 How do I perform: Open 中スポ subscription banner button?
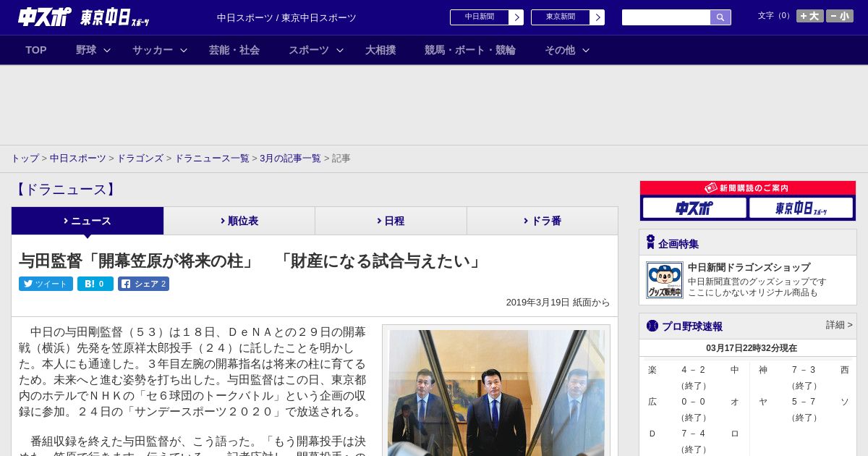pyautogui.click(x=694, y=208)
